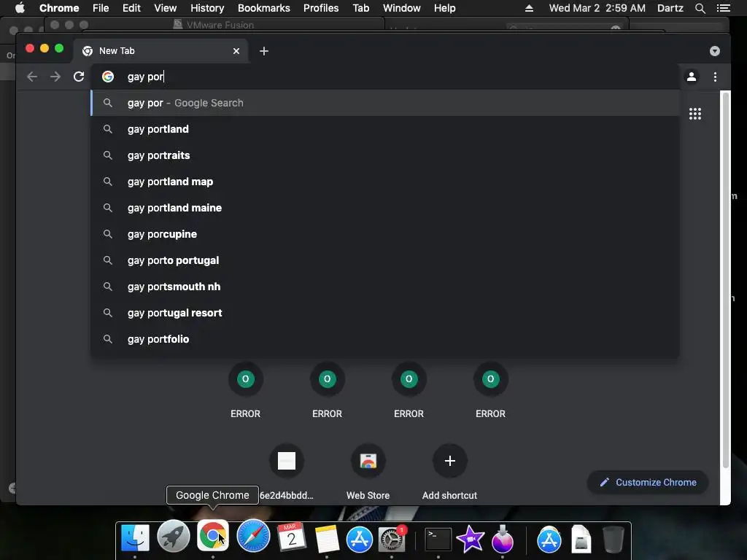Open the Web Store shortcut
This screenshot has width=747, height=560.
click(368, 461)
